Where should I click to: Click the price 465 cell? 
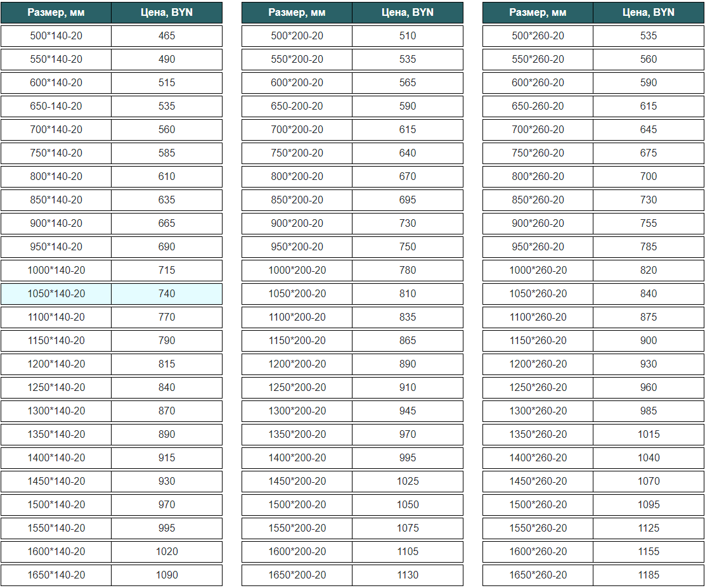[167, 36]
